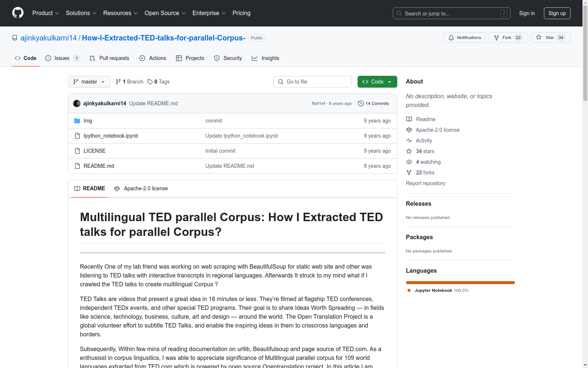Click the Go to file field
The image size is (588, 368).
point(312,82)
